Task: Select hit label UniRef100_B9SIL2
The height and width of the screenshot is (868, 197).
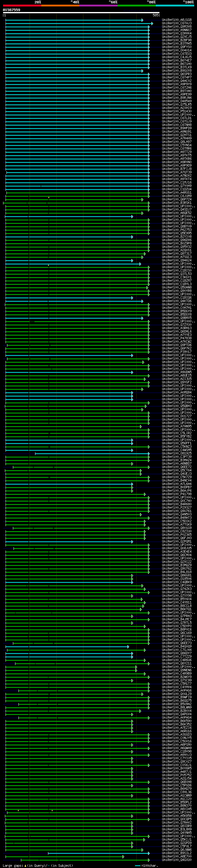Action: point(177,854)
